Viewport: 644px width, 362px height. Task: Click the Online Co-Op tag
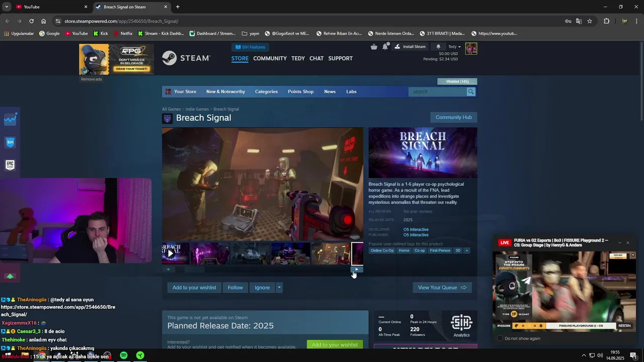tap(382, 250)
